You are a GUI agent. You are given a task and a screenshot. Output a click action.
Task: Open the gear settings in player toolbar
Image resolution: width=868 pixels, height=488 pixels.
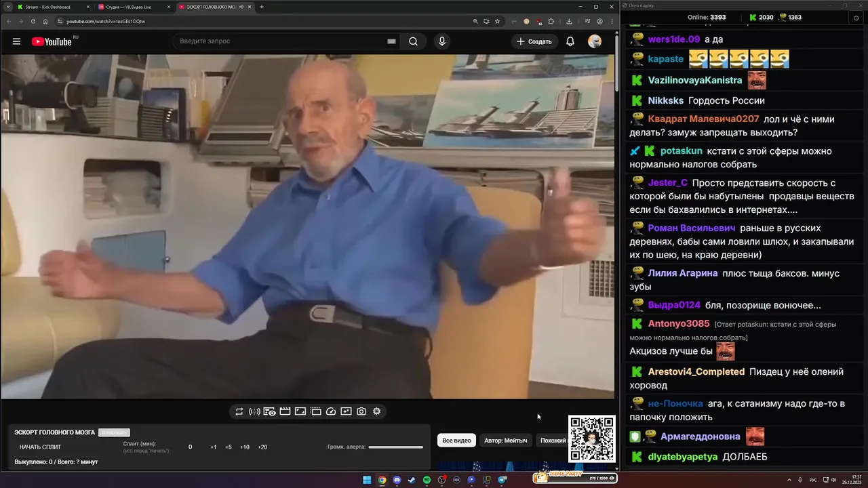pyautogui.click(x=377, y=411)
